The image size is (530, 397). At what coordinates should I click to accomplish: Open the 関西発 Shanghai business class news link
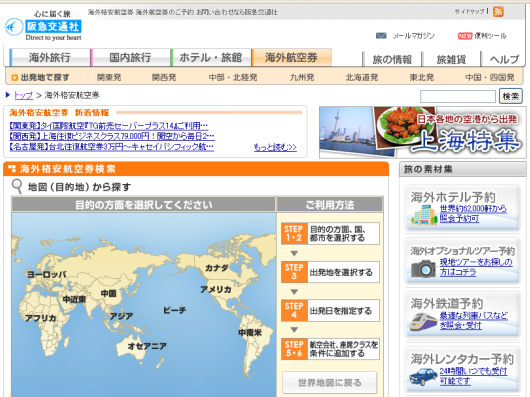[x=112, y=137]
